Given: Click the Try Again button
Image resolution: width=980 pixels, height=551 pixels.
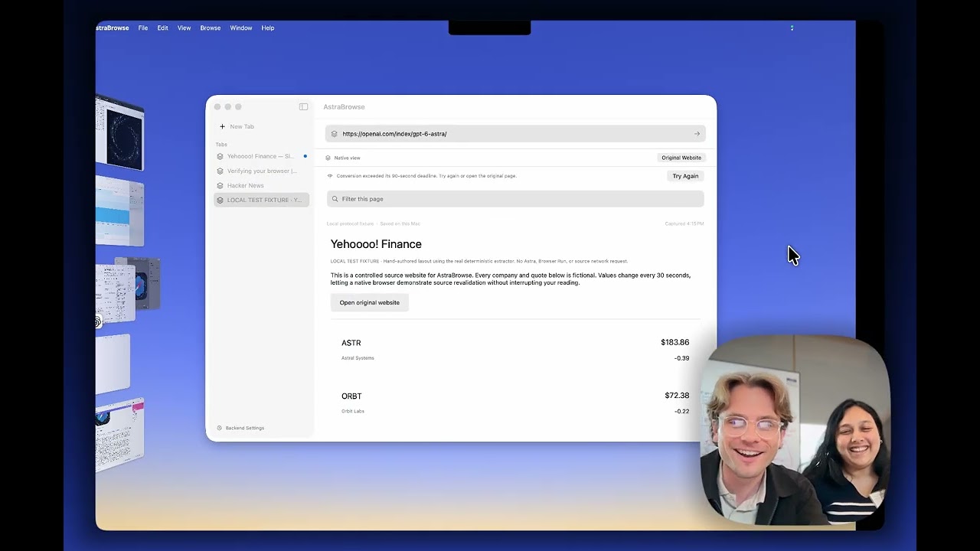Looking at the screenshot, I should point(685,176).
